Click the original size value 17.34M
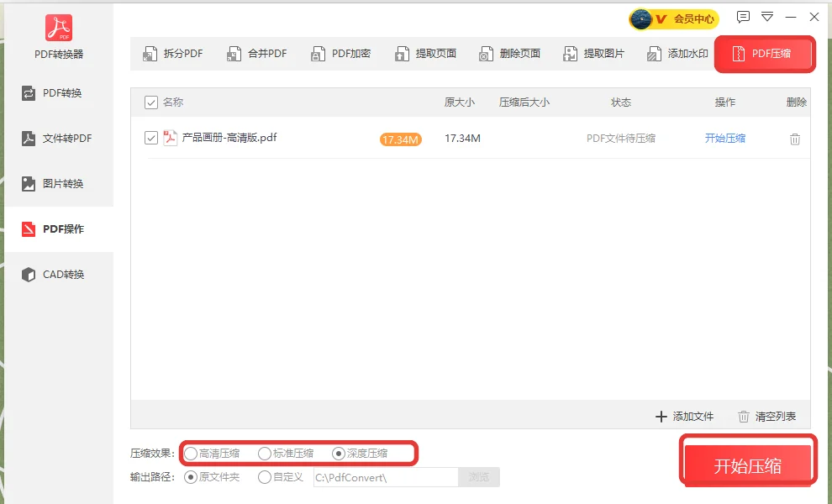The width and height of the screenshot is (832, 504). (x=463, y=139)
